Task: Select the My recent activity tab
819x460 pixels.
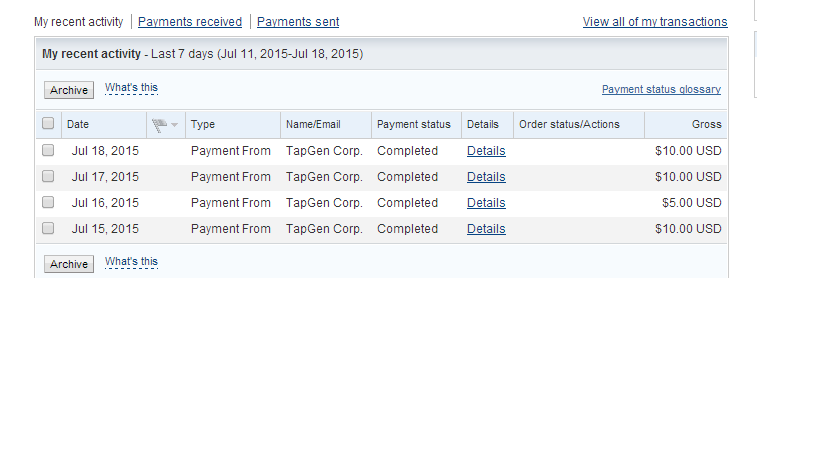Action: click(x=79, y=22)
